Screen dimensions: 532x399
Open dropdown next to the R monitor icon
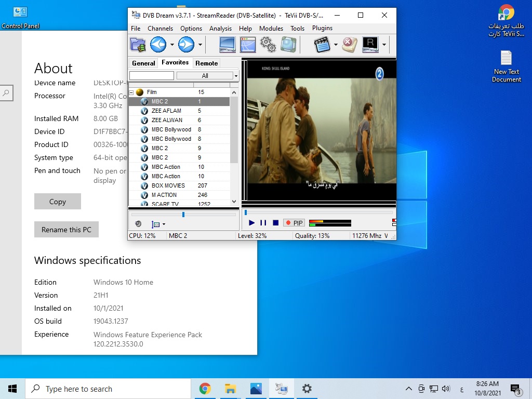click(384, 45)
